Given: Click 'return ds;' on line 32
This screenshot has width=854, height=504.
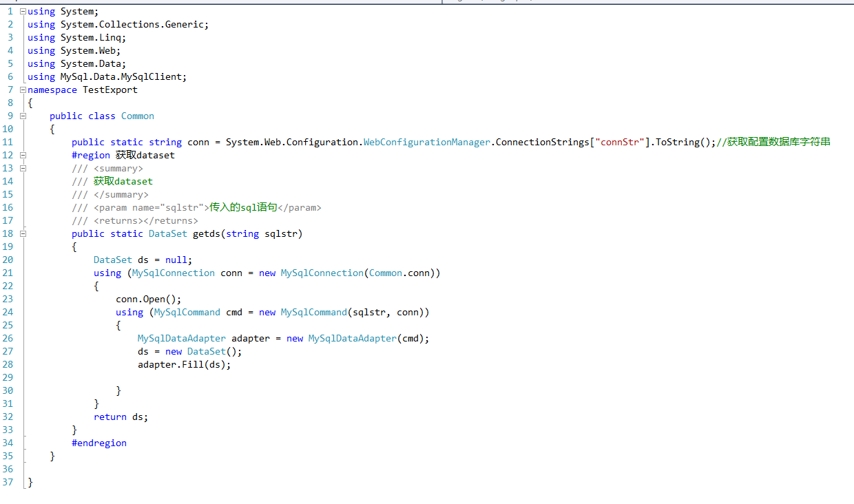Looking at the screenshot, I should [x=121, y=417].
